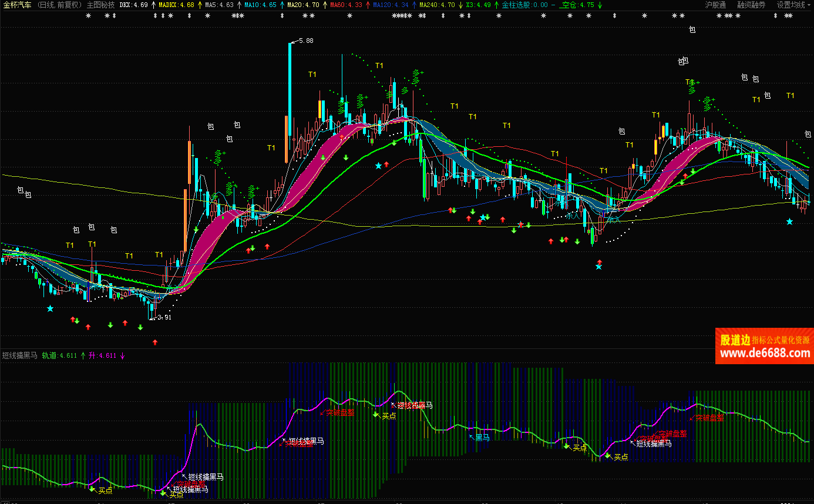Click the MA20:4.70 value
This screenshot has height=504, width=814.
click(x=303, y=5)
